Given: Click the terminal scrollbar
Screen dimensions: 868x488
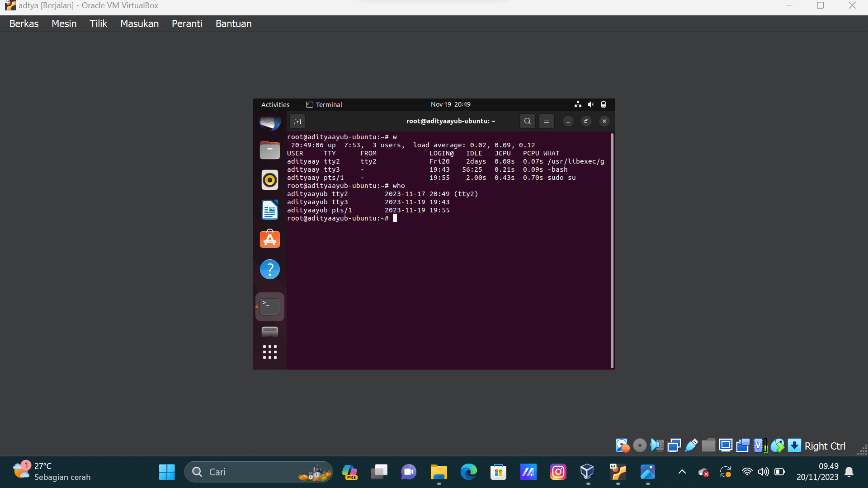Looking at the screenshot, I should [612, 251].
